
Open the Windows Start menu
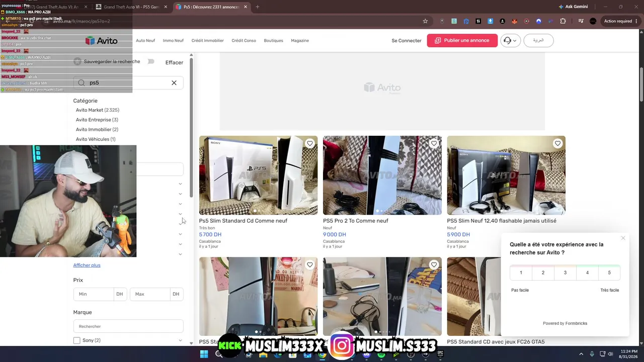pyautogui.click(x=204, y=354)
